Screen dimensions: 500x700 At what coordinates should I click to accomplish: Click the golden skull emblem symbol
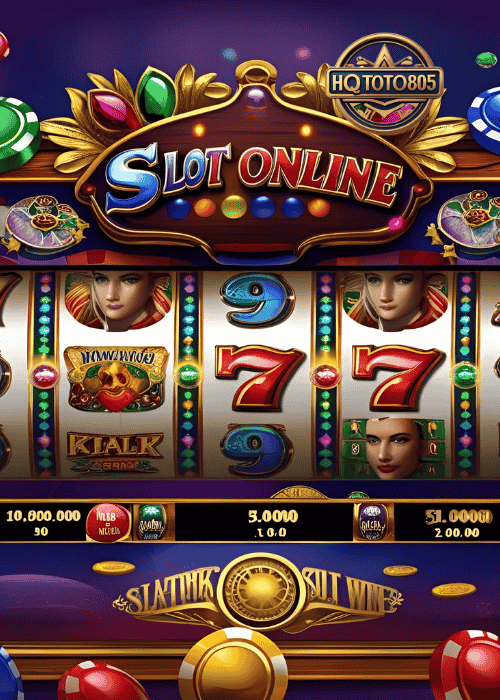coord(116,379)
